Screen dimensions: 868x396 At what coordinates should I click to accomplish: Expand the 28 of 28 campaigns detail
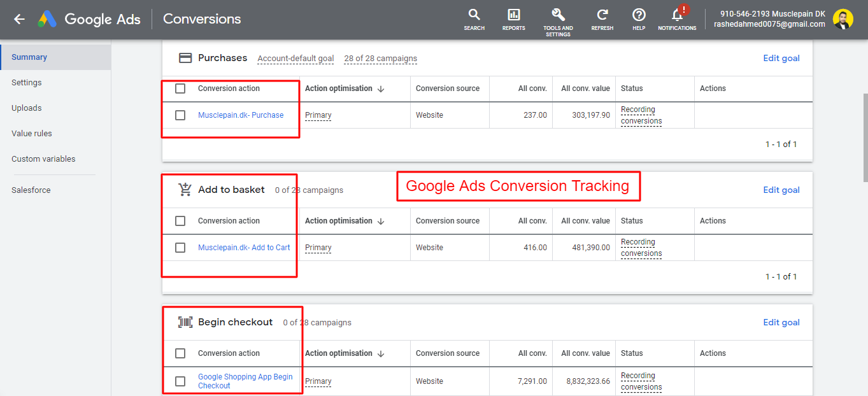click(380, 59)
